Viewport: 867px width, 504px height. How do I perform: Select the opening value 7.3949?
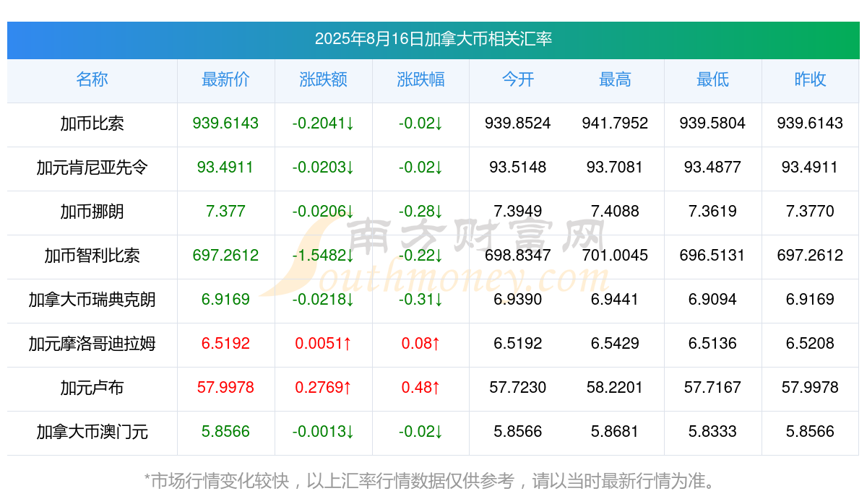[518, 212]
